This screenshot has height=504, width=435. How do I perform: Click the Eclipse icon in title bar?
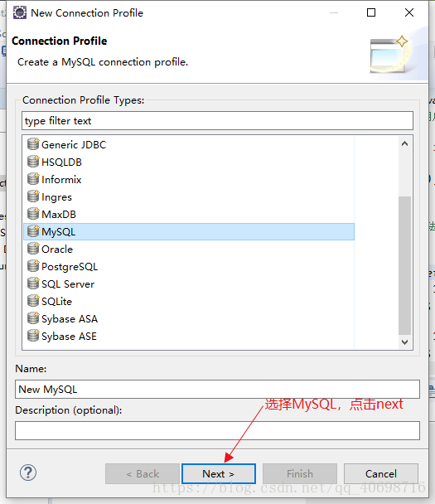(20, 13)
